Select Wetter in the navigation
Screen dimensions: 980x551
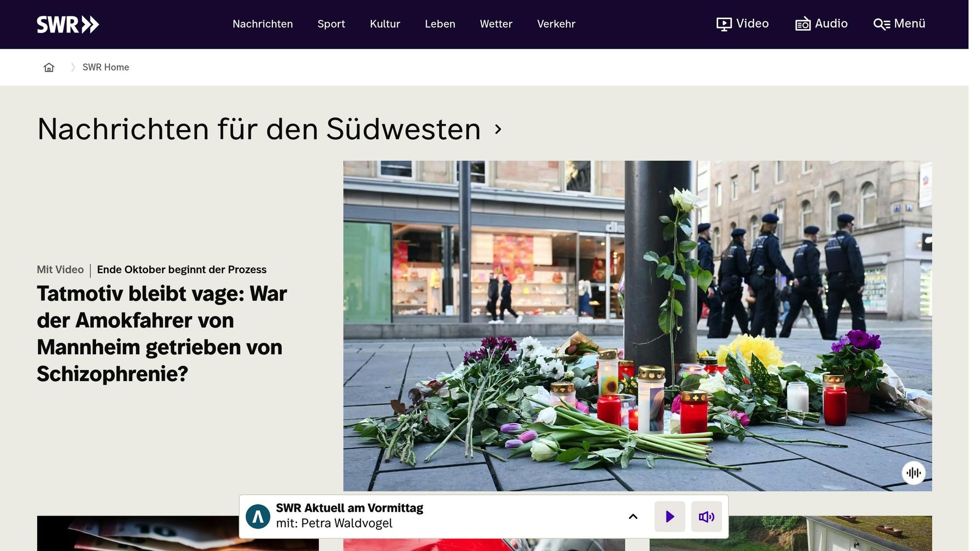pos(496,24)
